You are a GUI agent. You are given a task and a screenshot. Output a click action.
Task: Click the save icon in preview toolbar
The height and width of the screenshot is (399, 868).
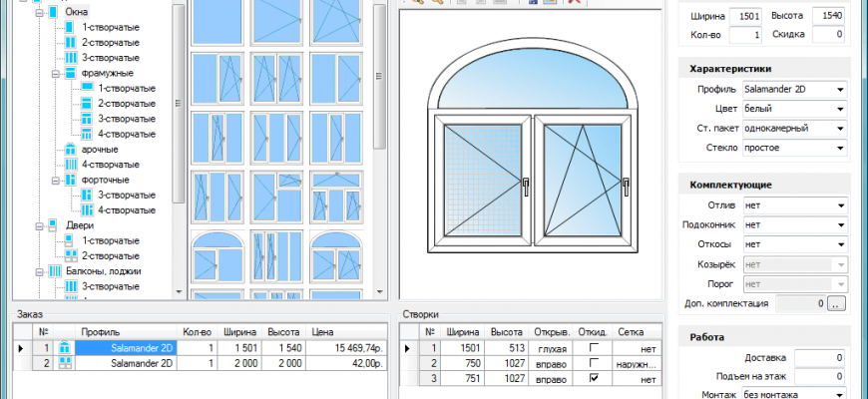click(x=532, y=3)
